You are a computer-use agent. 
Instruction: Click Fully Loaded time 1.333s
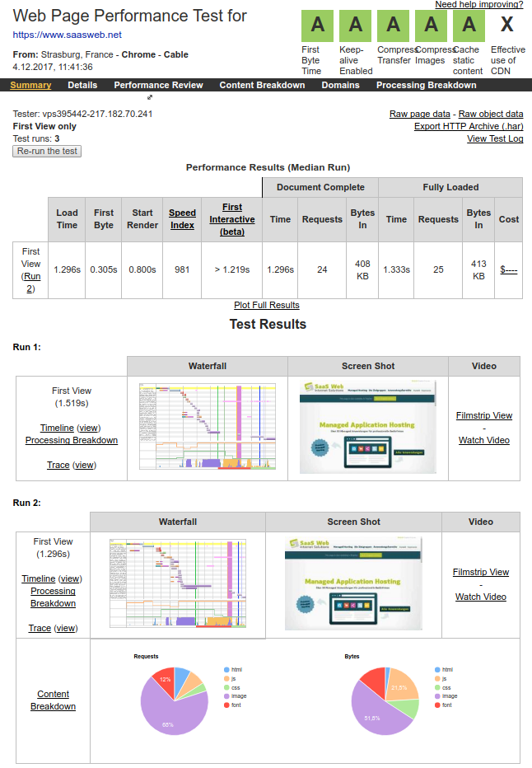[396, 270]
